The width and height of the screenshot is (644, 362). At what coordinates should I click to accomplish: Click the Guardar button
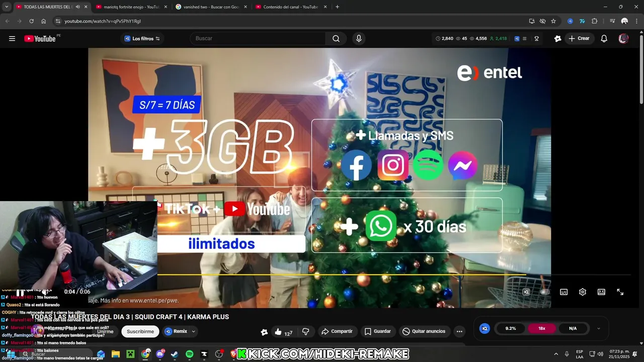378,331
